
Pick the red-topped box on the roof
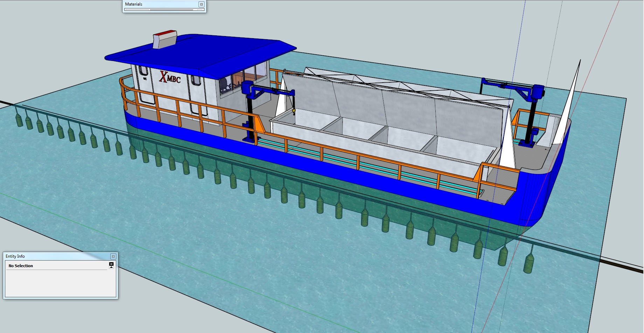coord(165,39)
